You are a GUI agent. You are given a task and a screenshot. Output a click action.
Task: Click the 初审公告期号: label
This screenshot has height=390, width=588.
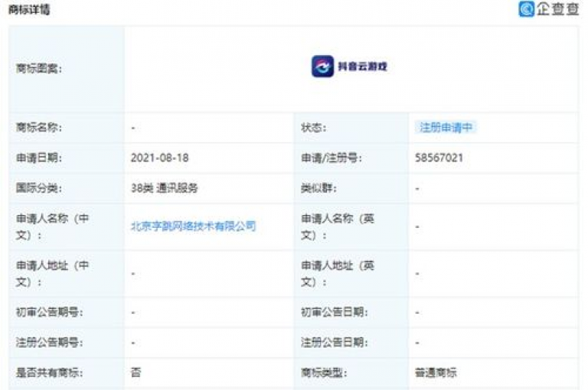pos(49,312)
